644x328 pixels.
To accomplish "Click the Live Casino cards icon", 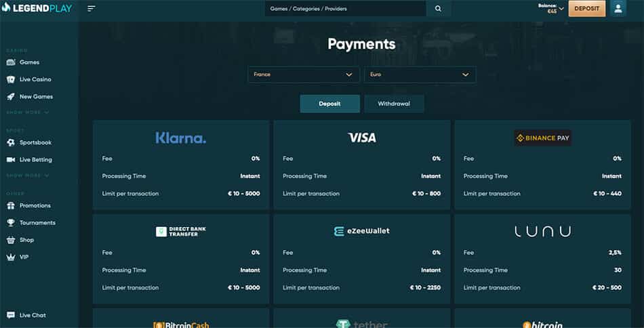I will click(x=11, y=80).
